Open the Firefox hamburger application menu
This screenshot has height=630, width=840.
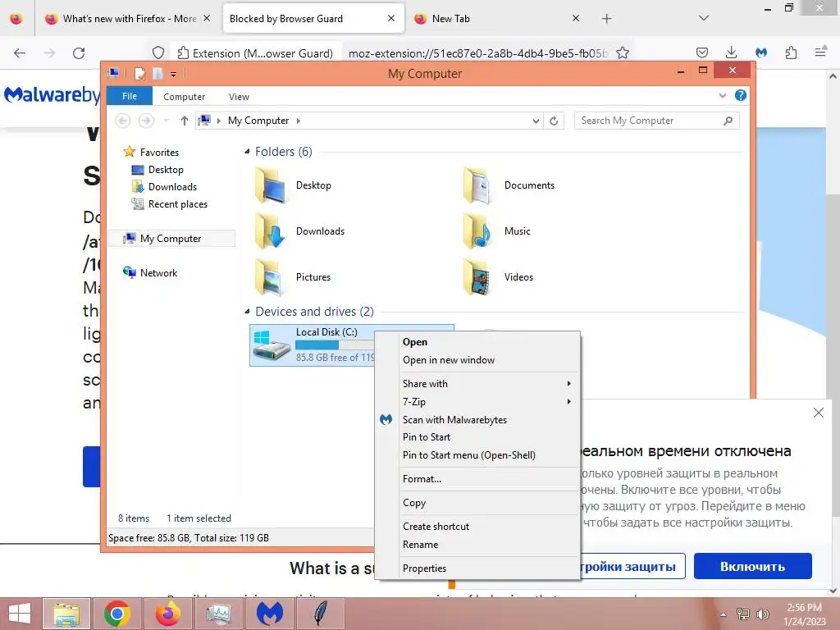820,52
